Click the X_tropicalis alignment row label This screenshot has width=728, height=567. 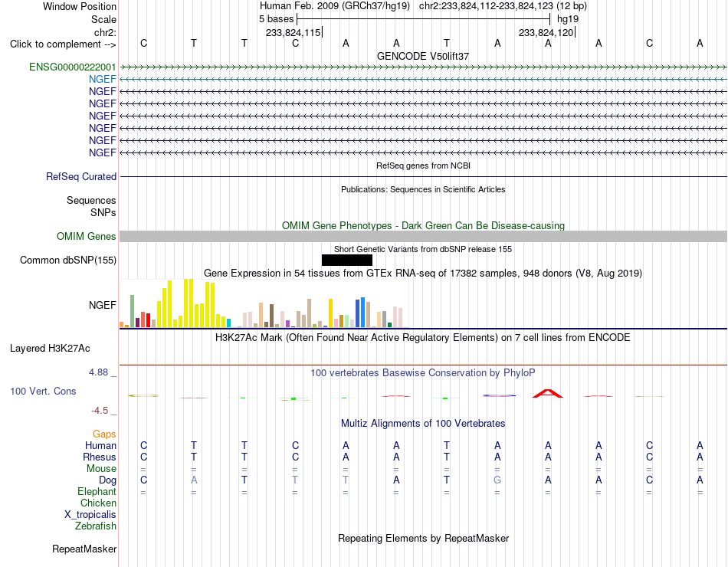90,515
